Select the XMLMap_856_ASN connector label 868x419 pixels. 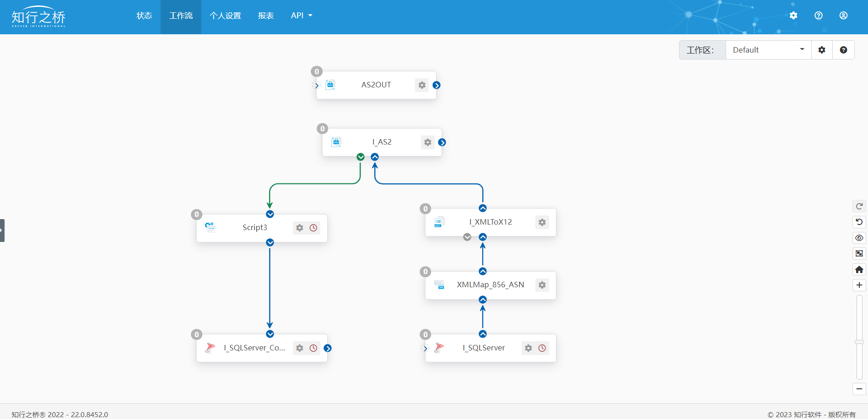click(491, 285)
